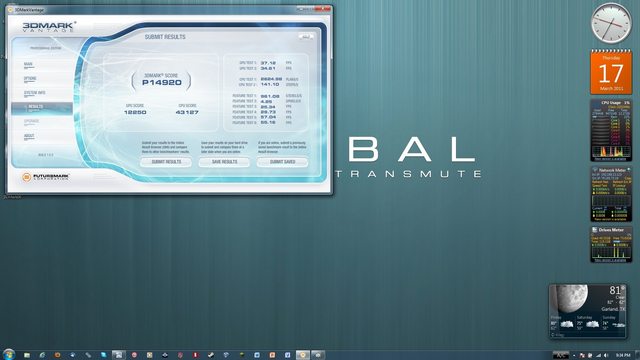The image size is (640, 360).
Task: Click the small button beside Submit Results header
Action: [305, 37]
